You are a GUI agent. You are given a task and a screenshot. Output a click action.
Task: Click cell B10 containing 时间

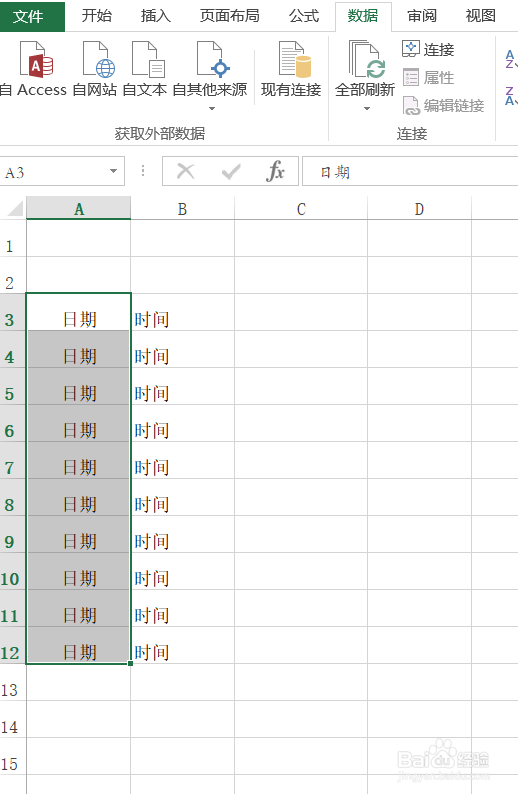pyautogui.click(x=182, y=571)
